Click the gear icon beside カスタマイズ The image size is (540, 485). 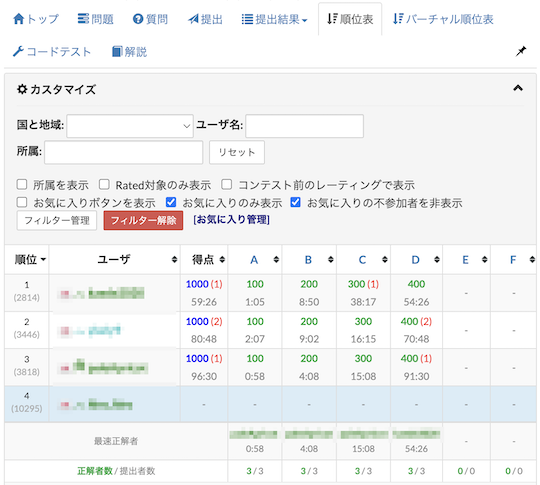click(22, 89)
